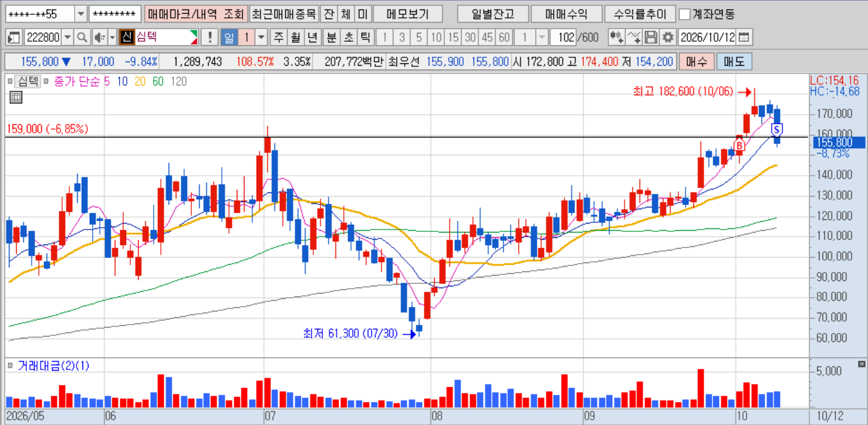This screenshot has height=425, width=868.
Task: Save chart settings with floppy disk icon
Action: coord(651,38)
